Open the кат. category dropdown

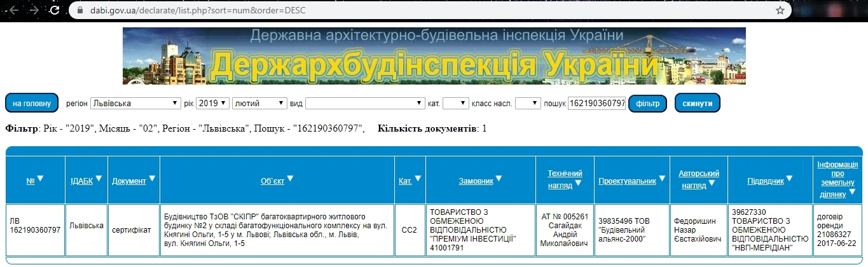click(x=455, y=103)
